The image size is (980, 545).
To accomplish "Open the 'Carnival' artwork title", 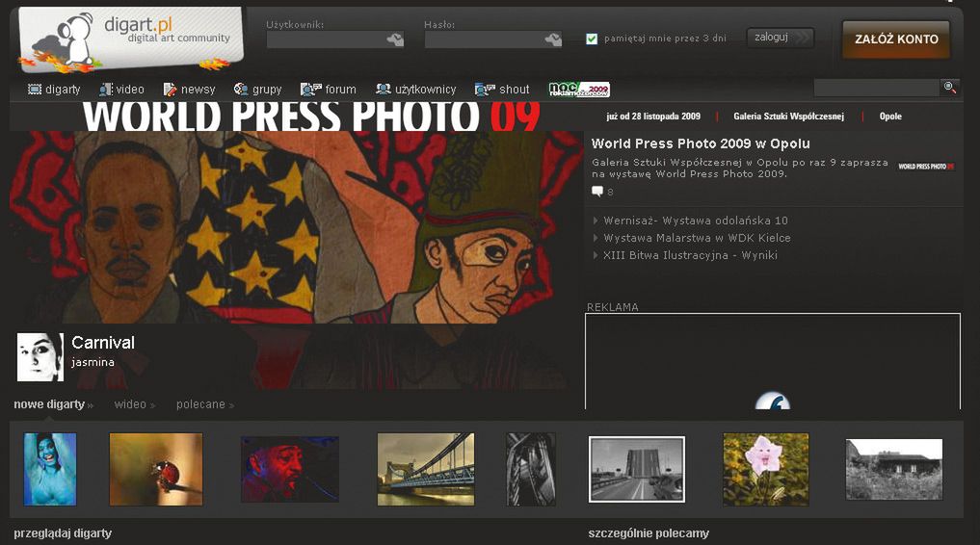I will pyautogui.click(x=103, y=343).
